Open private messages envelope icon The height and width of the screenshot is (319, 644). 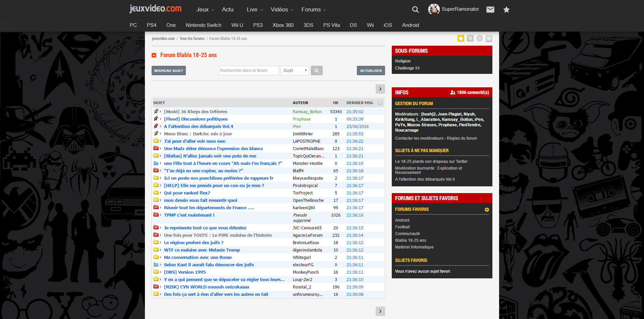(x=490, y=9)
